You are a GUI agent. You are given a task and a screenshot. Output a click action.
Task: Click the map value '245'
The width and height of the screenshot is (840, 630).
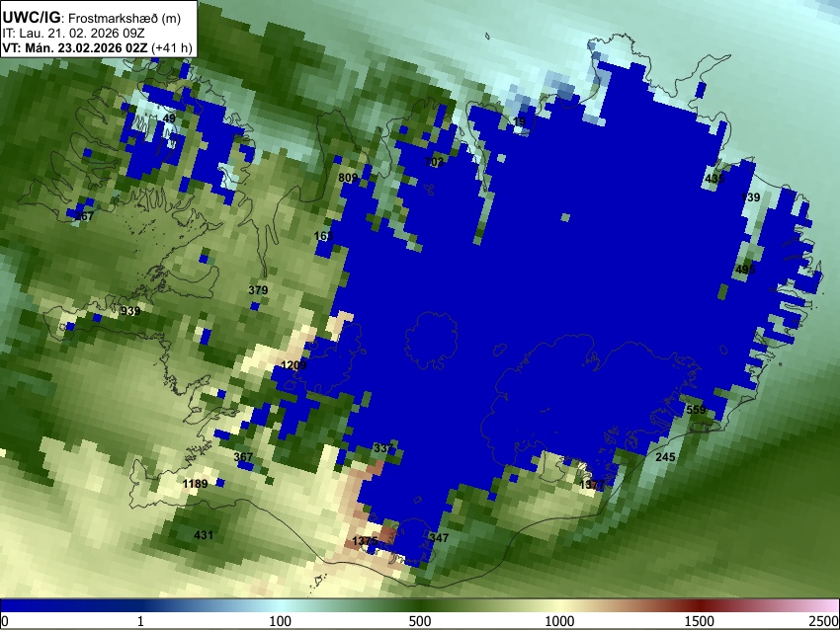pyautogui.click(x=665, y=457)
